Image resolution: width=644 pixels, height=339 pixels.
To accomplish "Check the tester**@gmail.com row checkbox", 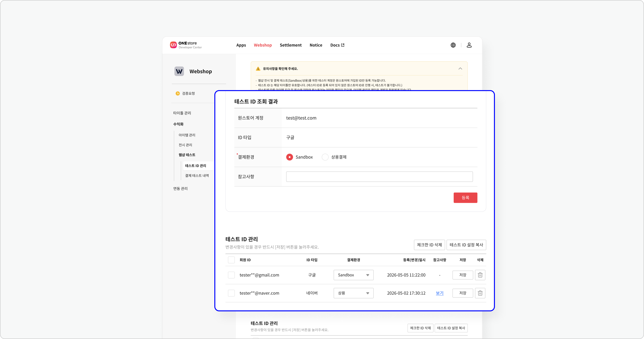I will point(231,275).
